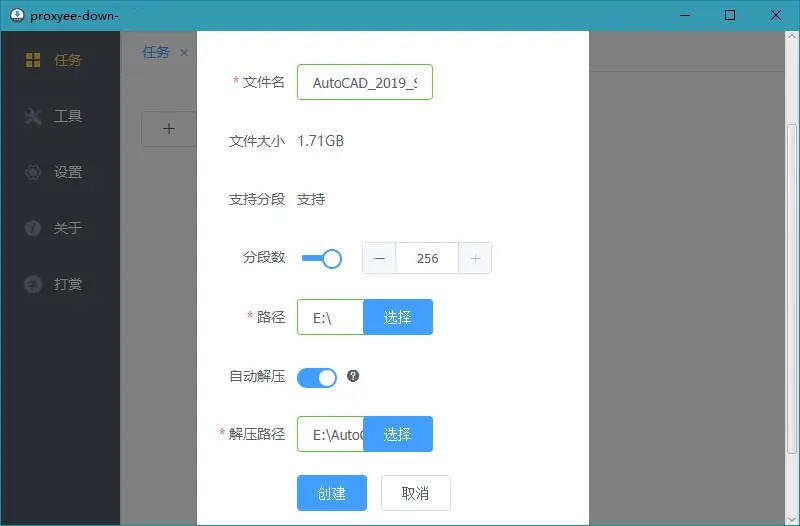
Task: Click the plus button to add task
Action: (169, 128)
